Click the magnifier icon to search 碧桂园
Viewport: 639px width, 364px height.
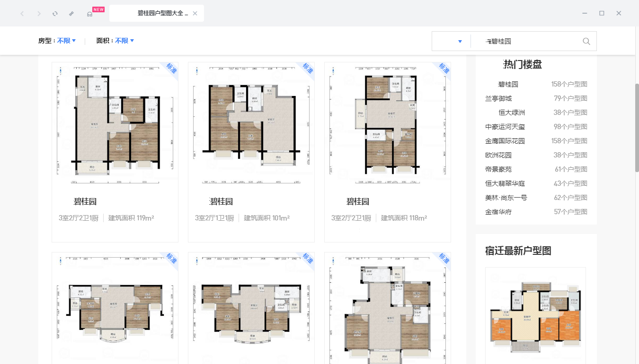tap(586, 41)
